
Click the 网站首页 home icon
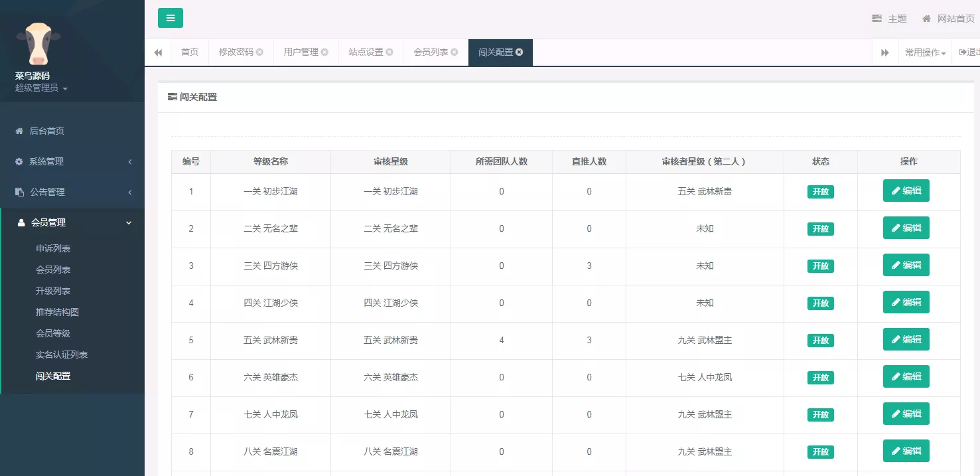click(926, 19)
